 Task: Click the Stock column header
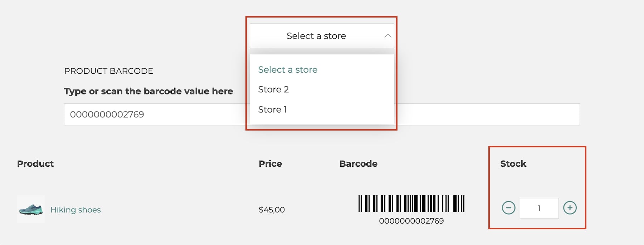click(x=513, y=164)
